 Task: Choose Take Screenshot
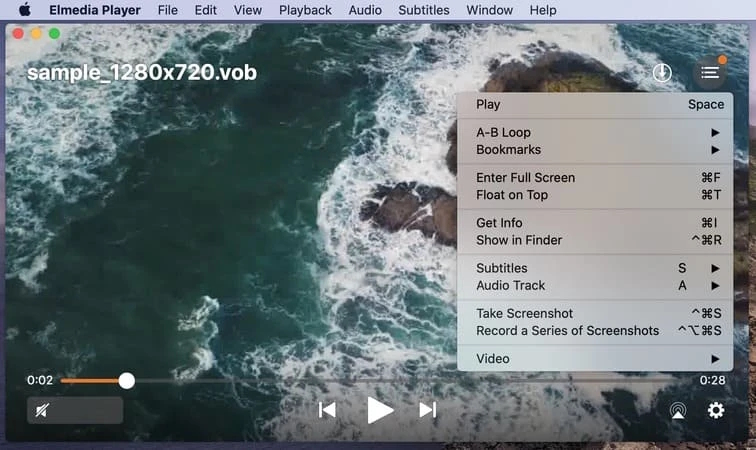(595, 314)
